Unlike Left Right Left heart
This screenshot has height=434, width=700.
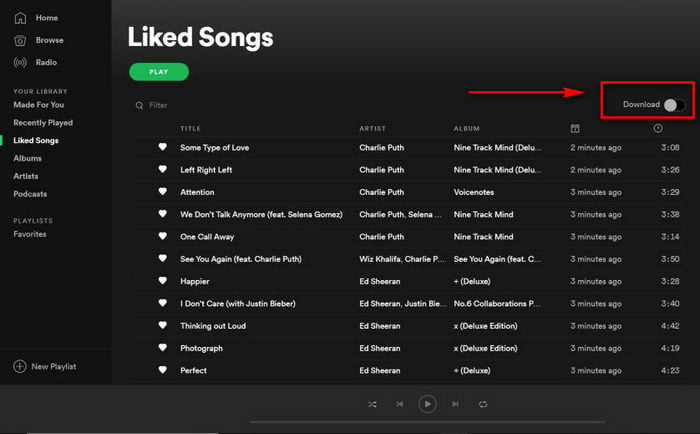162,169
